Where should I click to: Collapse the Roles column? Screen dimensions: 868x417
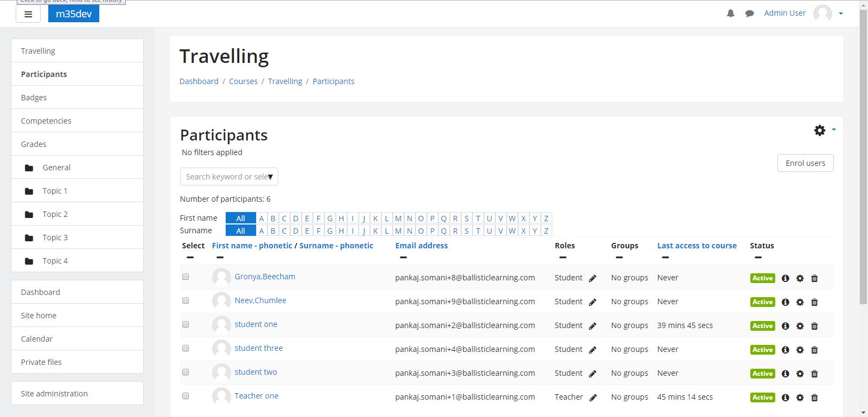tap(563, 257)
